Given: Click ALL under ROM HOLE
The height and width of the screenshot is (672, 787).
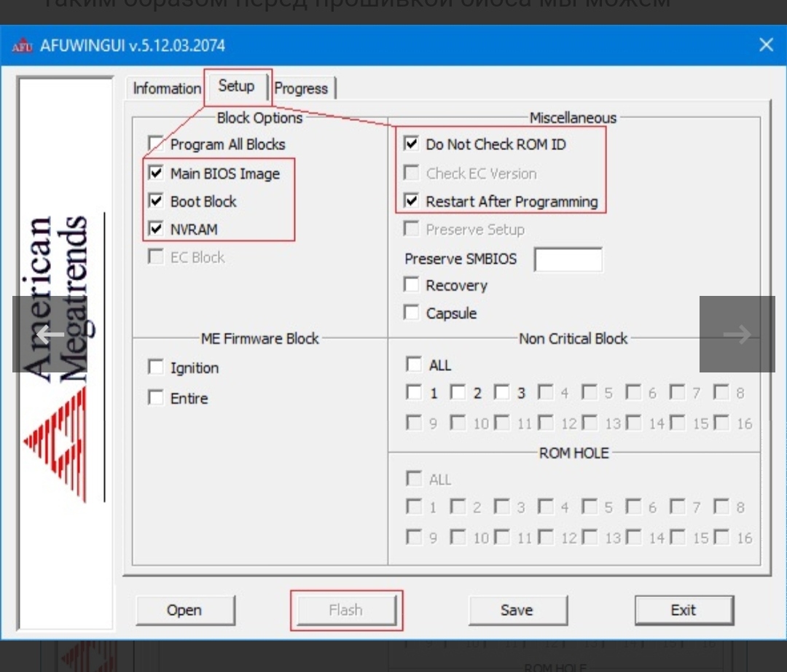Looking at the screenshot, I should click(x=414, y=478).
